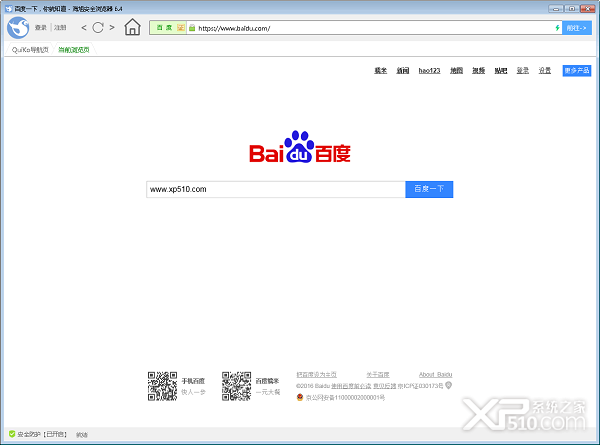Open the 新闻 news link
This screenshot has height=445, width=600.
pos(403,70)
